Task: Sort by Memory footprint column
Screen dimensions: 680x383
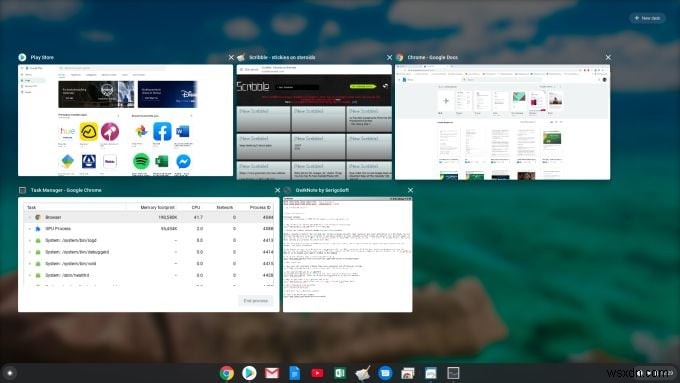Action: point(157,207)
